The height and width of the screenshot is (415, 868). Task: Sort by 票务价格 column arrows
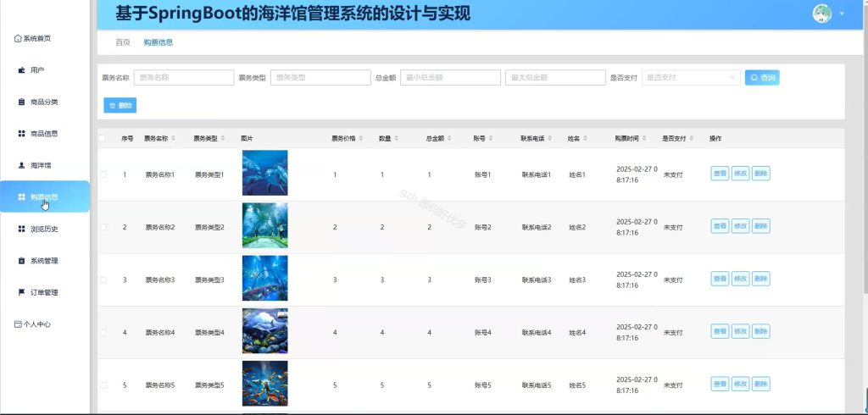tap(361, 138)
